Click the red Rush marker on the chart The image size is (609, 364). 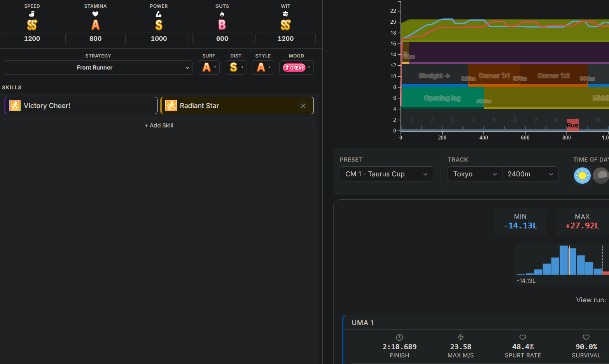[573, 125]
